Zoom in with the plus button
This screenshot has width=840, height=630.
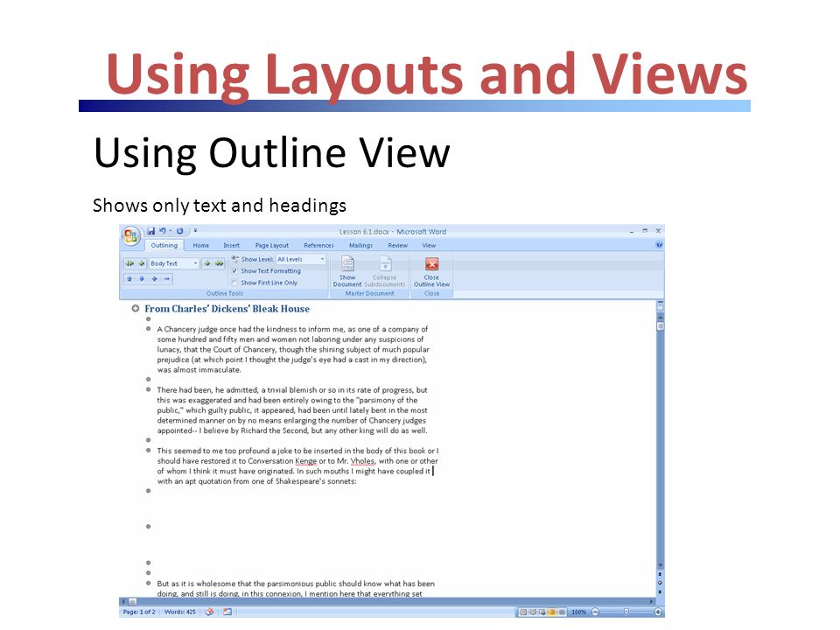point(658,612)
